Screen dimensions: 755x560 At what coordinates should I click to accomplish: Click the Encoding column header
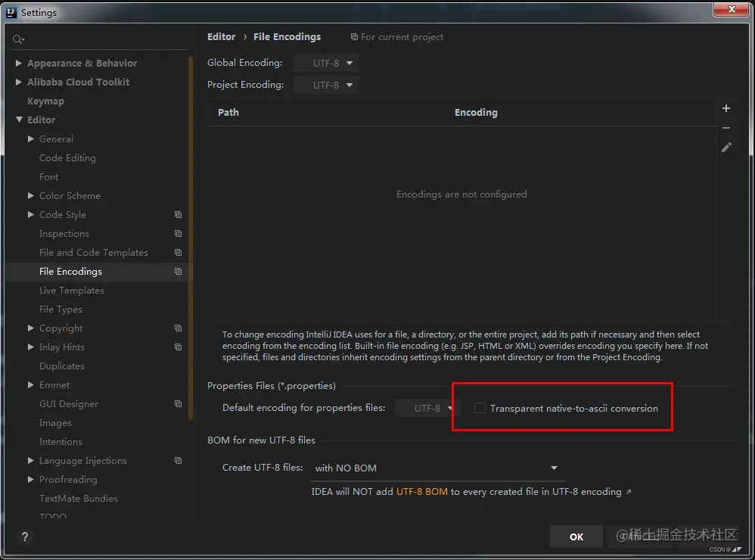(x=476, y=112)
